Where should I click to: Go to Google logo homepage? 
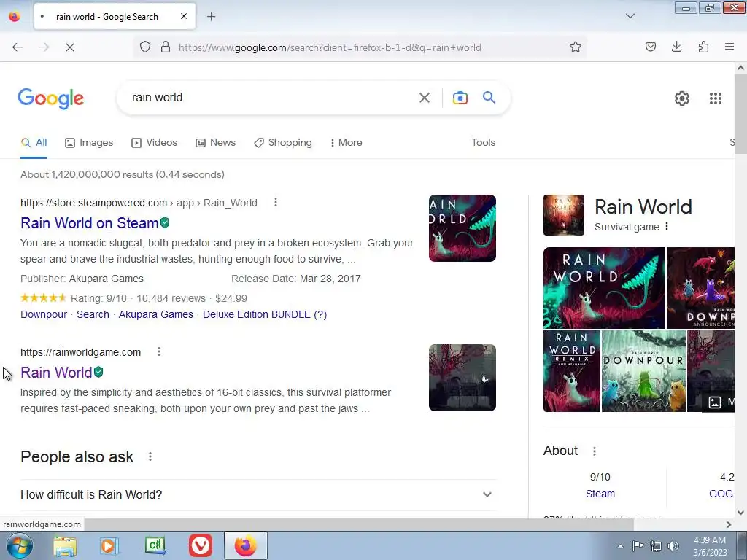[51, 98]
